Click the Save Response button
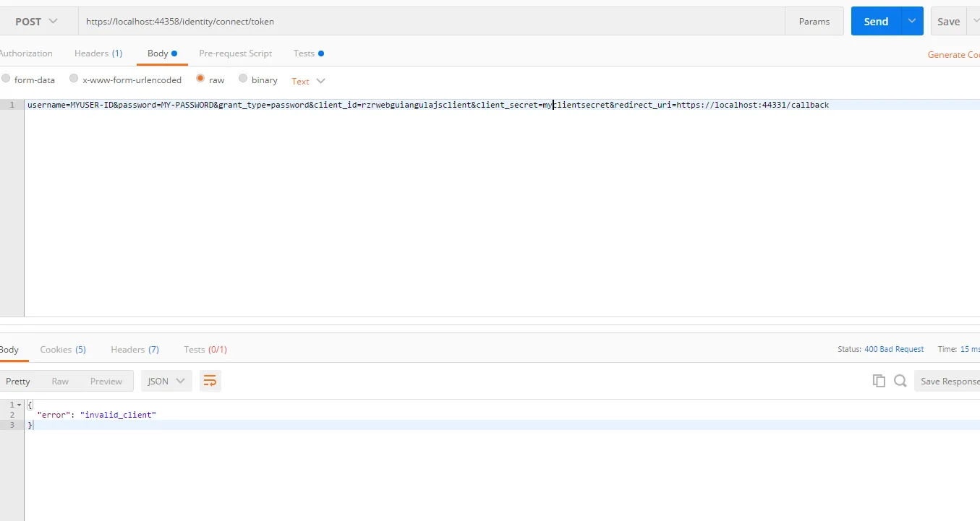Viewport: 980px width, 521px height. tap(947, 381)
